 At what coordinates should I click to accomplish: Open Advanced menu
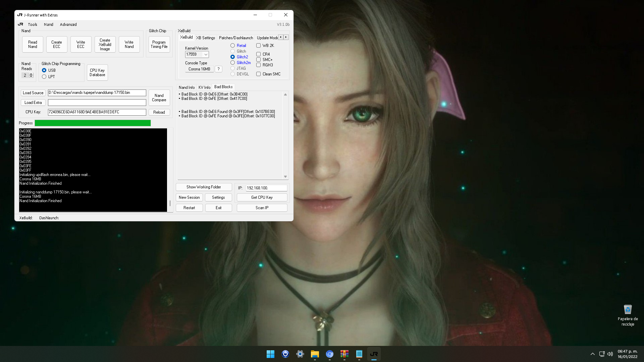[x=68, y=24]
